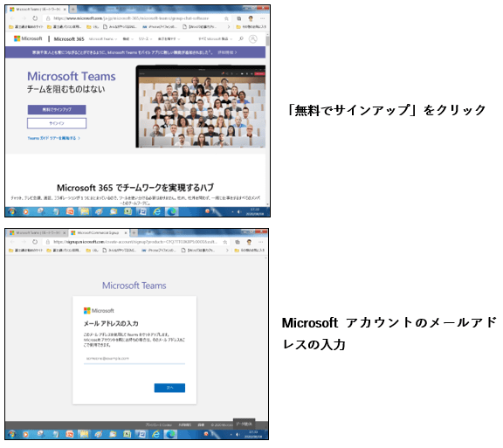
Task: Open Collections icon in lower browser toolbar
Action: coord(238,242)
